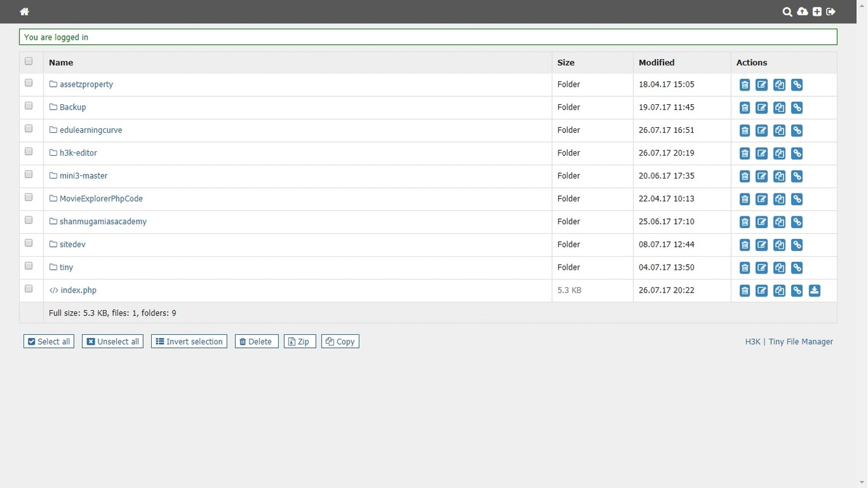Open the upload files dialog

click(802, 12)
